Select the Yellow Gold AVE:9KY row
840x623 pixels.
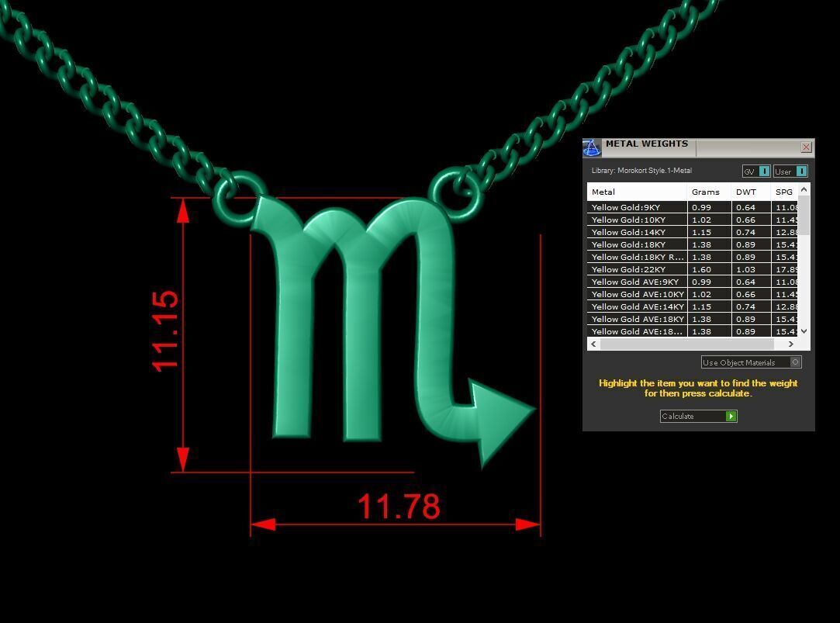693,282
